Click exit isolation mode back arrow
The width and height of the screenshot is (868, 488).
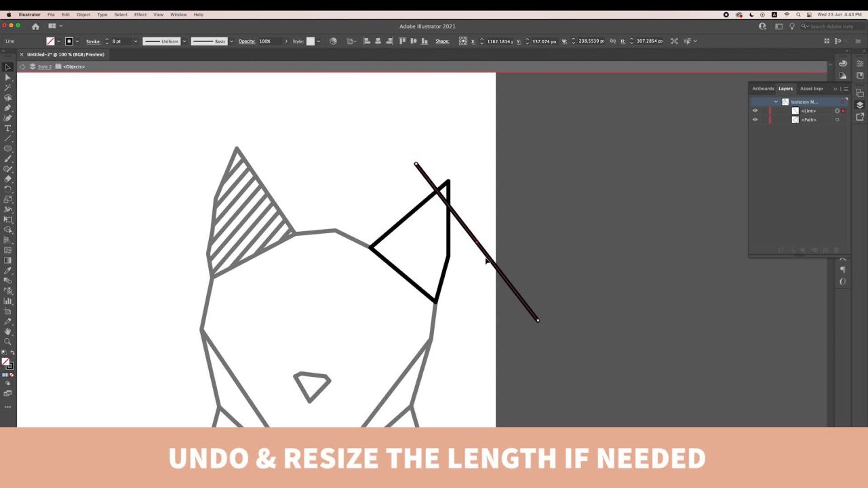22,66
